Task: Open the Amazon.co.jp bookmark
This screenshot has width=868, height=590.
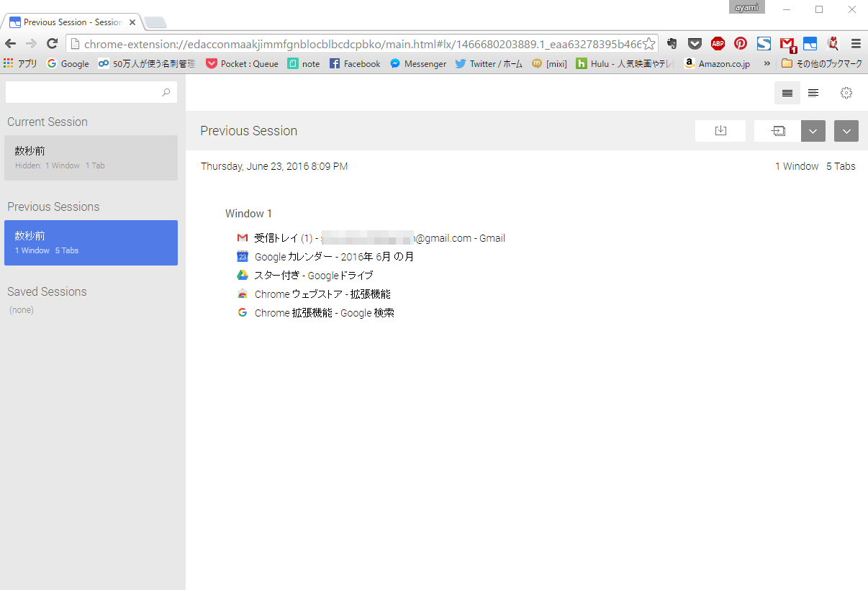Action: 717,63
